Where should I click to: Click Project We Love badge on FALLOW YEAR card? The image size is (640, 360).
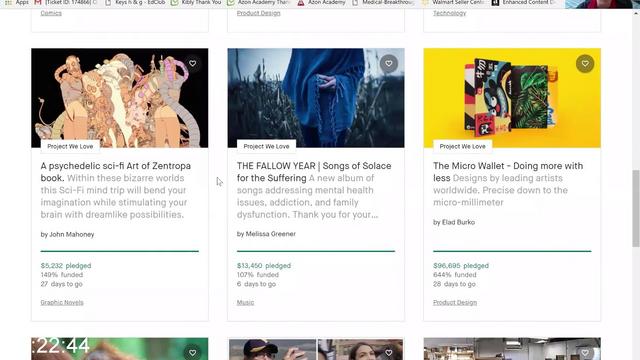click(267, 146)
